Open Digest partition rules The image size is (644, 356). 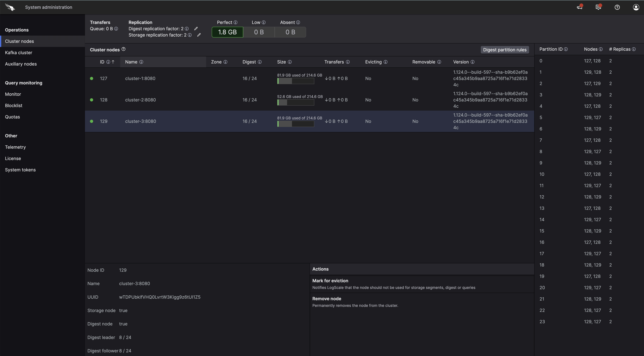(505, 50)
